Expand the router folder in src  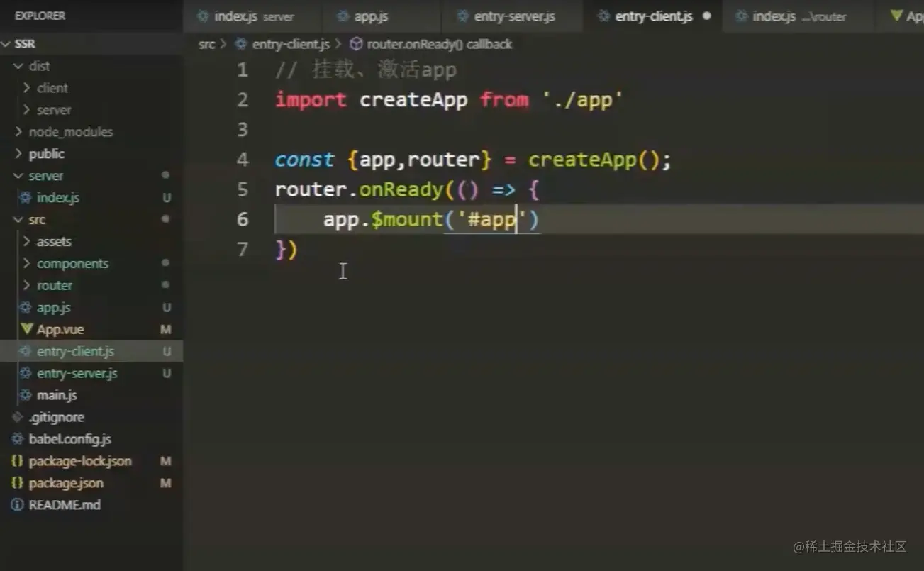(x=27, y=285)
